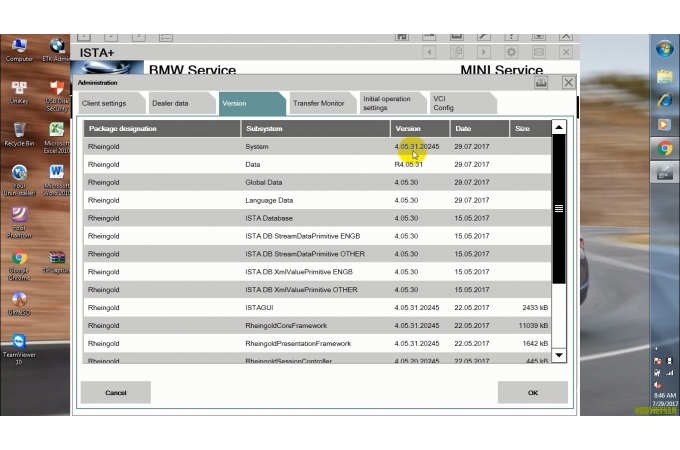Launch Internet Explorer from the taskbar
This screenshot has width=680, height=450.
(x=664, y=101)
